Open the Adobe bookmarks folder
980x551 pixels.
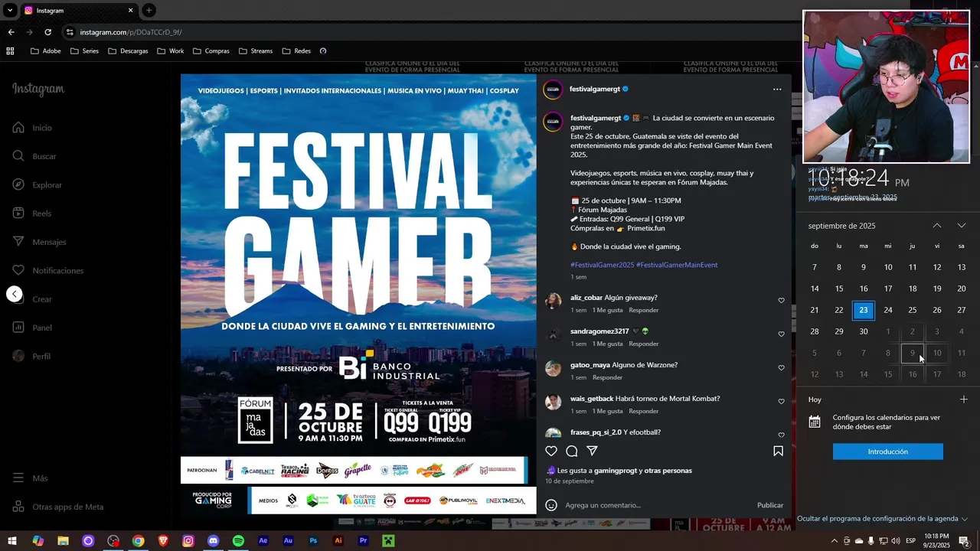45,51
